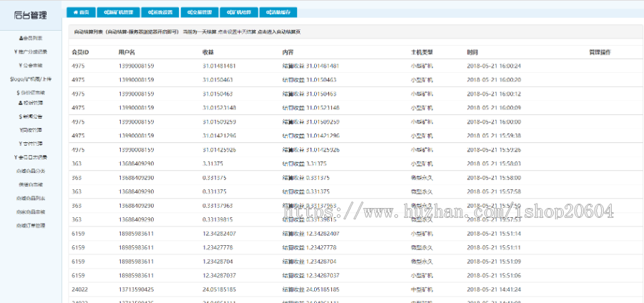Click member ID 6159 in the 15:51:09 row
The width and height of the screenshot is (644, 303).
[78, 262]
